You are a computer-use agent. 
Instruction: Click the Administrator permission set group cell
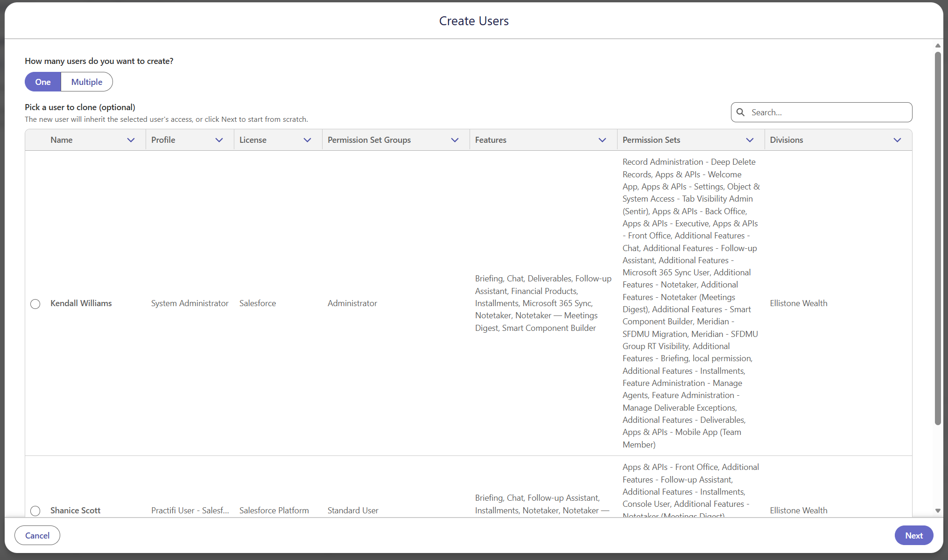(352, 303)
